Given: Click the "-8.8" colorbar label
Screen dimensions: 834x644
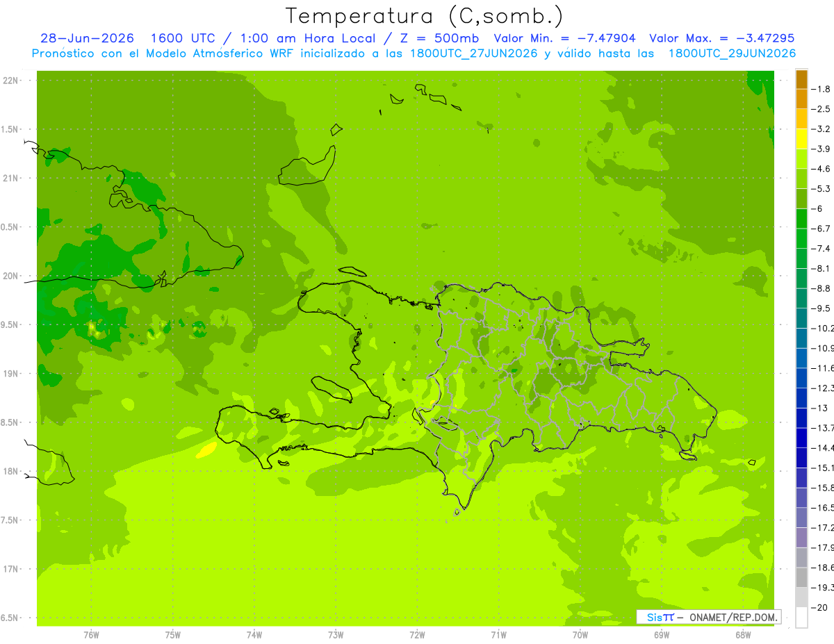Looking at the screenshot, I should pos(821,288).
